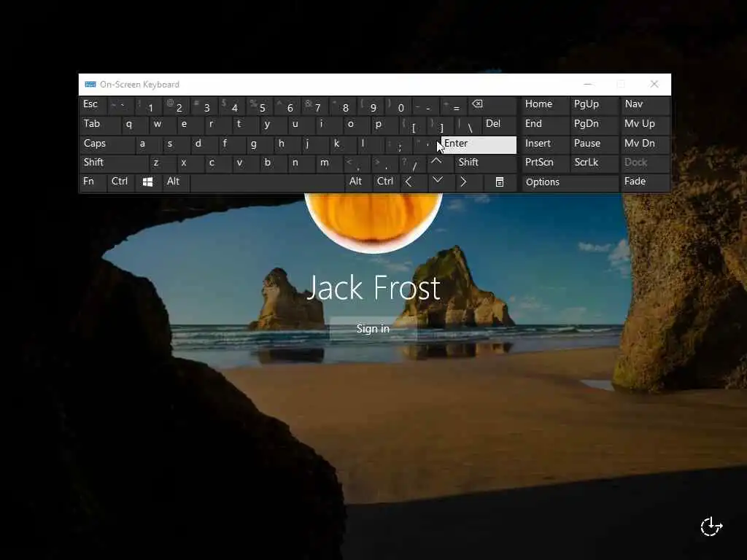Viewport: 747px width, 560px height.
Task: Click the Jack Frost profile picture
Action: pos(373,222)
